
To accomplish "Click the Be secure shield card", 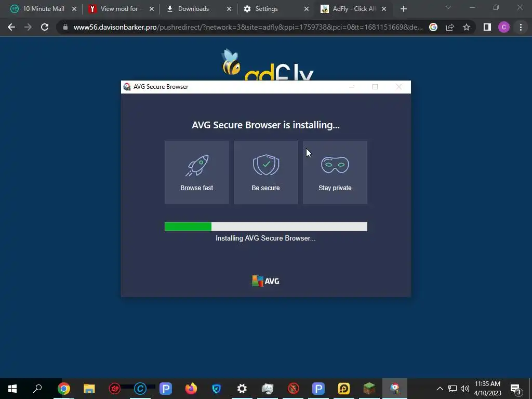I will tap(265, 172).
